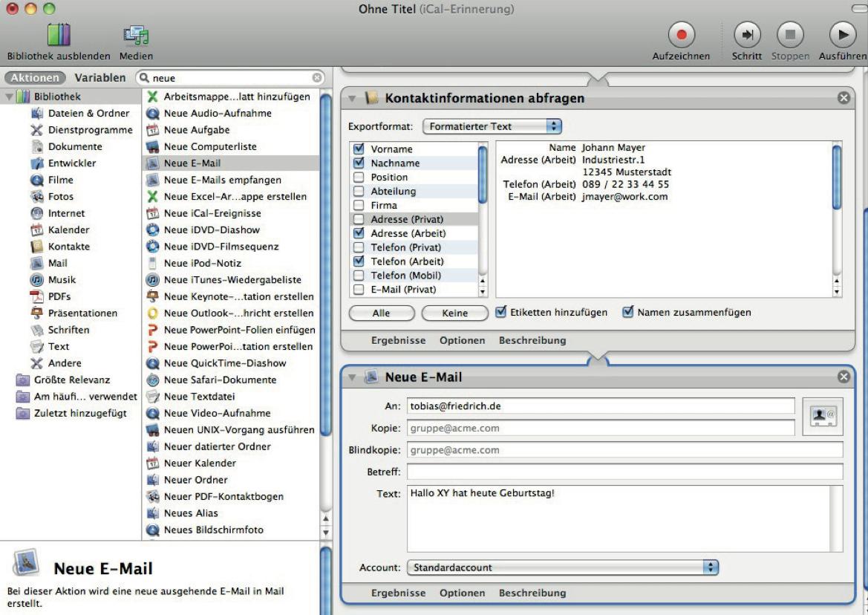
Task: Click the Stoppen button
Action: coord(790,35)
